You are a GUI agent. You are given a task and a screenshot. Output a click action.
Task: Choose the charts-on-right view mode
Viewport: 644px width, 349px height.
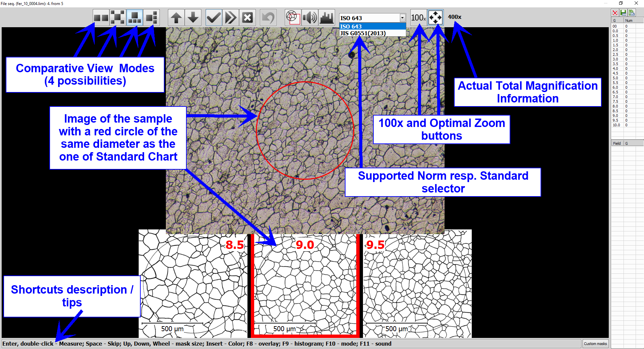[151, 17]
